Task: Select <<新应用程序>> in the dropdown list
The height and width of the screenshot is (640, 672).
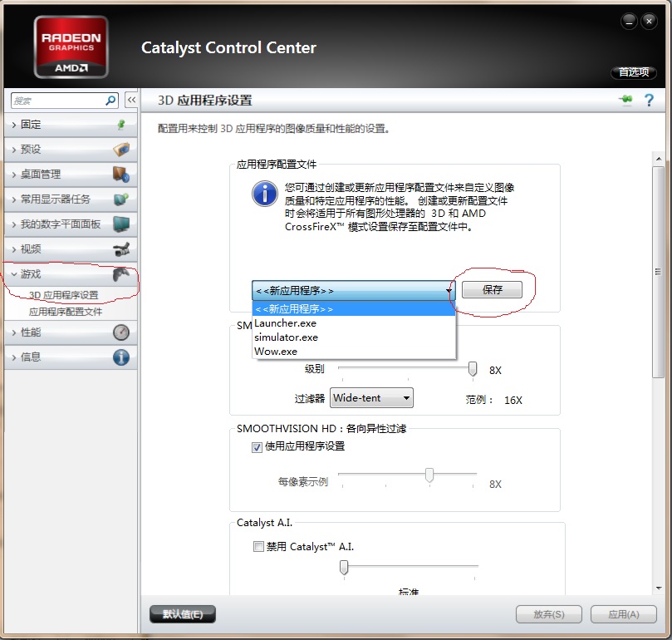Action: point(354,309)
